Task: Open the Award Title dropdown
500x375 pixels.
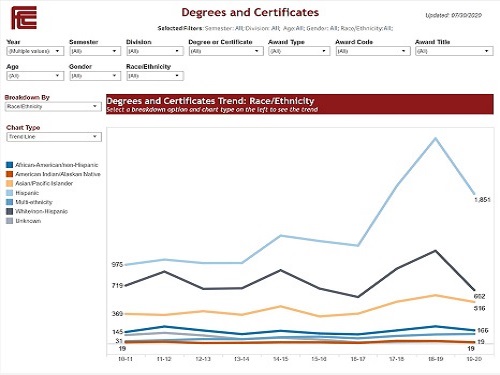Action: pyautogui.click(x=454, y=51)
